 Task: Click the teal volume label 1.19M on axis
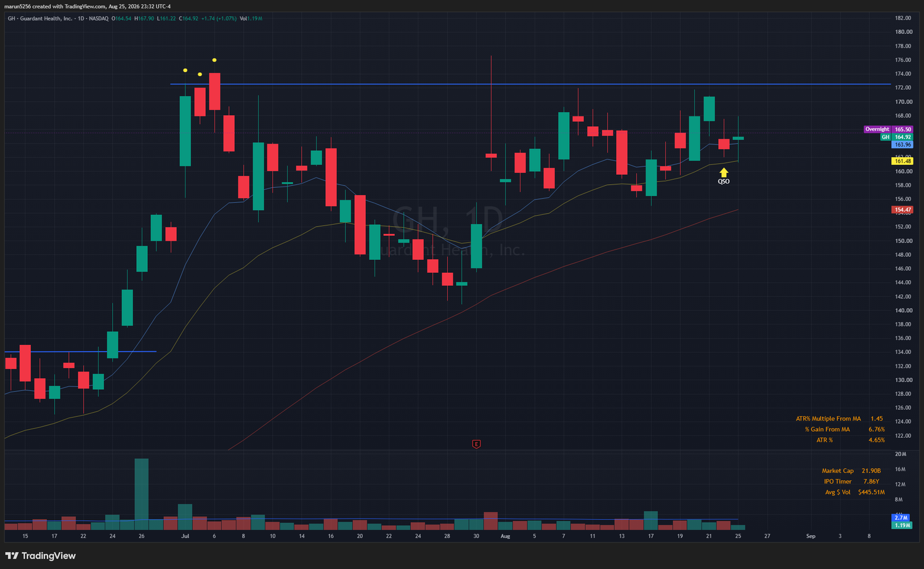[902, 525]
